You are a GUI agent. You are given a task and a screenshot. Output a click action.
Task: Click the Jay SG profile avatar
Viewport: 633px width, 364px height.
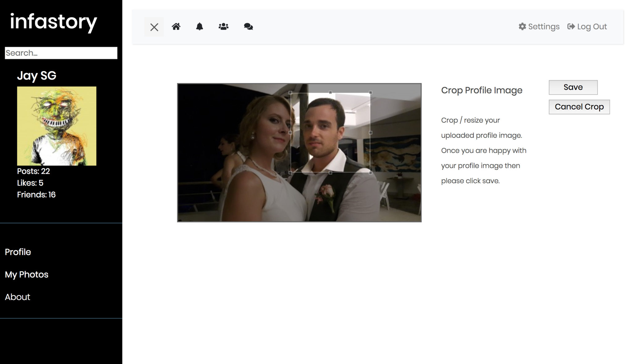(x=57, y=126)
